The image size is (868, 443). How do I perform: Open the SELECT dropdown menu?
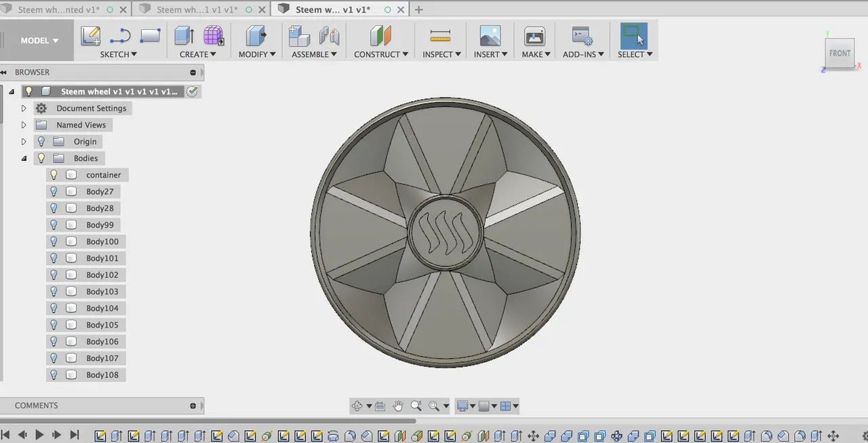tap(635, 54)
